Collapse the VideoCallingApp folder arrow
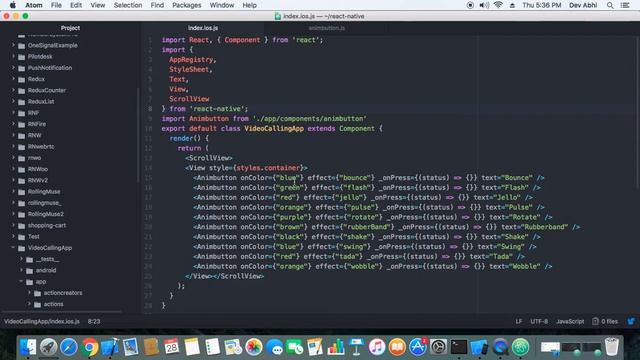 (13, 248)
